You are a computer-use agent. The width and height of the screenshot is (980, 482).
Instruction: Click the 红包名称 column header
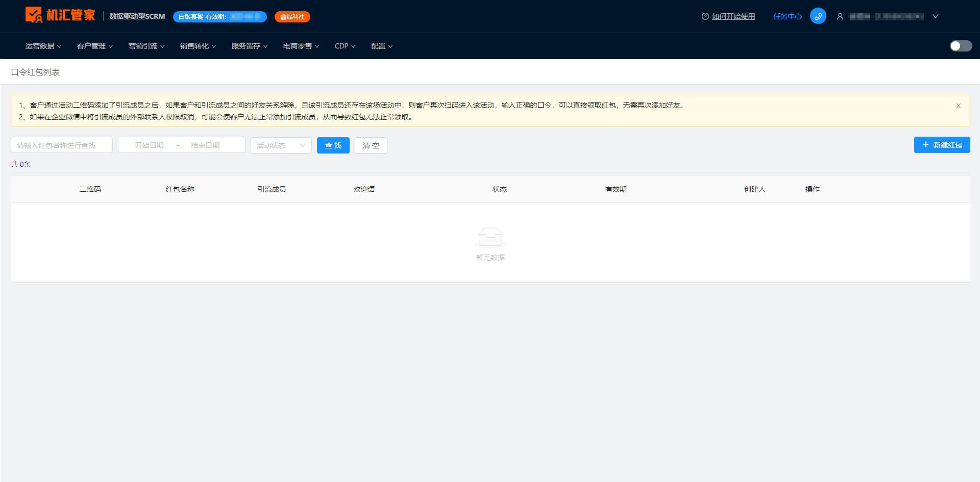tap(180, 189)
